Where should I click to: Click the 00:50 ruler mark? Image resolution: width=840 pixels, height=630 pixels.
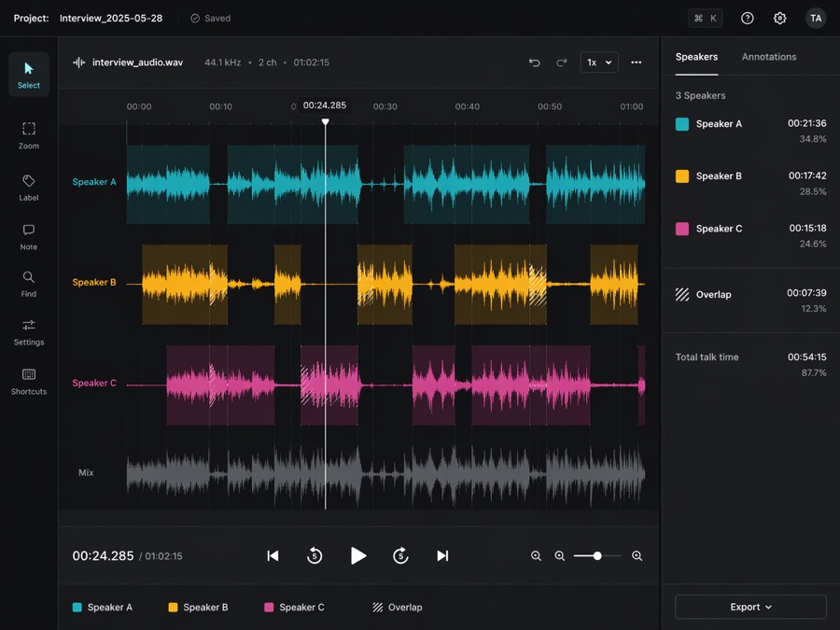pyautogui.click(x=550, y=106)
